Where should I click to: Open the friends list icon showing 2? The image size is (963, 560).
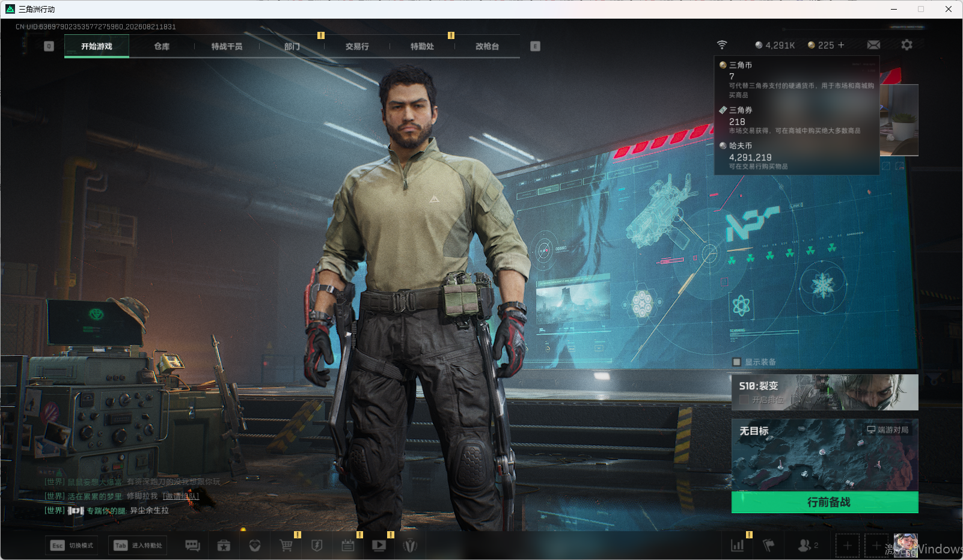(808, 546)
